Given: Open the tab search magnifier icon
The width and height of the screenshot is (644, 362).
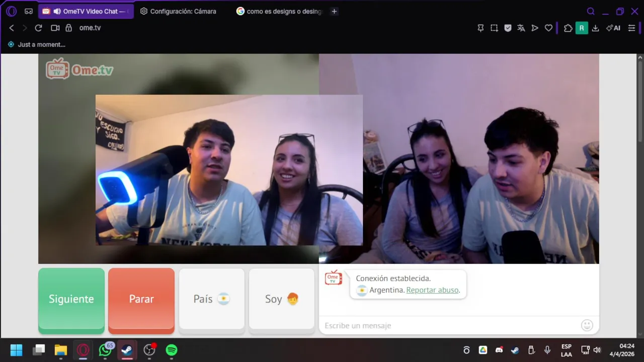Looking at the screenshot, I should pos(591,11).
